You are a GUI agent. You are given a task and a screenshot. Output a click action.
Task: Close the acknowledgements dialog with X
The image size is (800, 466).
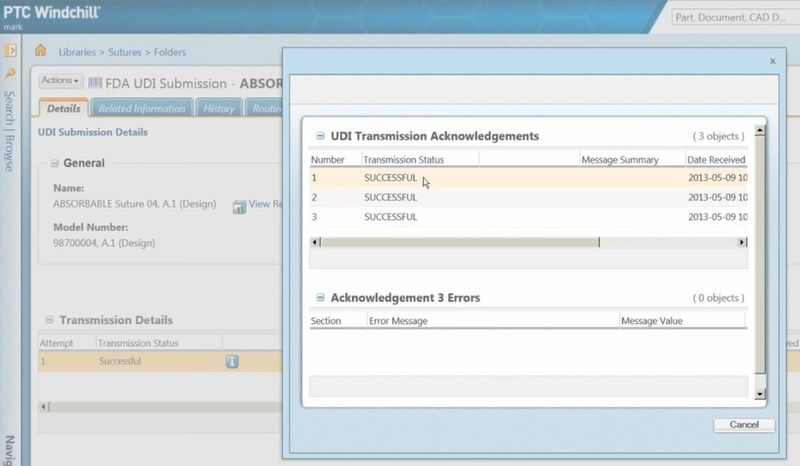tap(772, 61)
